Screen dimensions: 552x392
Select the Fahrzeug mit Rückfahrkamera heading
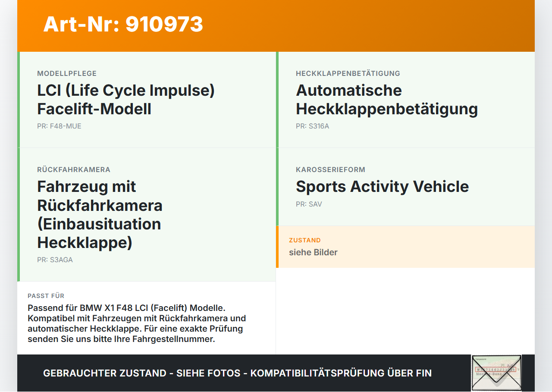(100, 215)
